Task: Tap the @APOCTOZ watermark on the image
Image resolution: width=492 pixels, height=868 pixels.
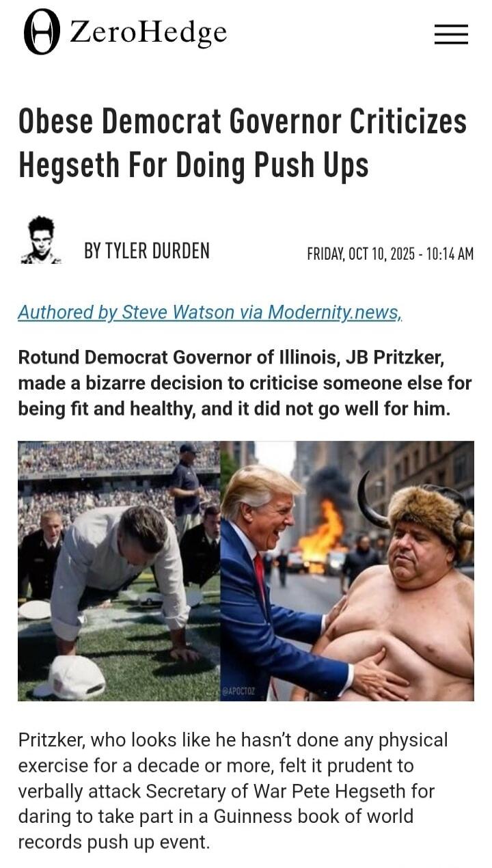Action: pyautogui.click(x=239, y=691)
